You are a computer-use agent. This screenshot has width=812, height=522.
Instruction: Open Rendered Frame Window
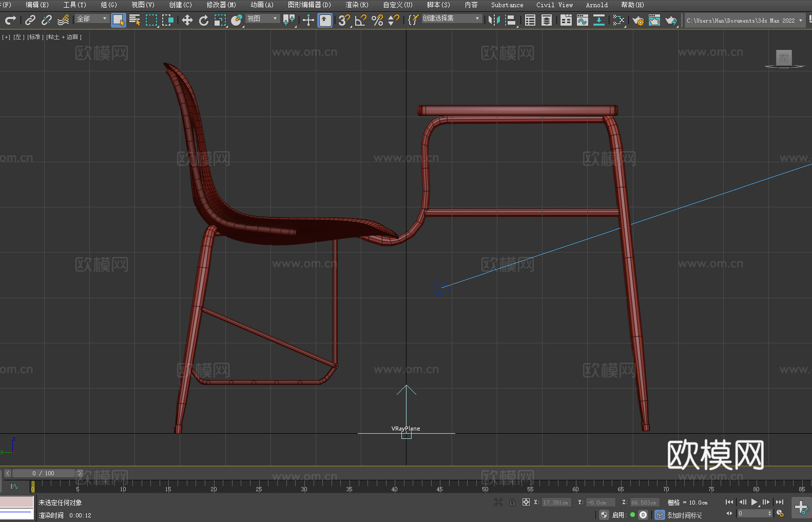coord(654,20)
